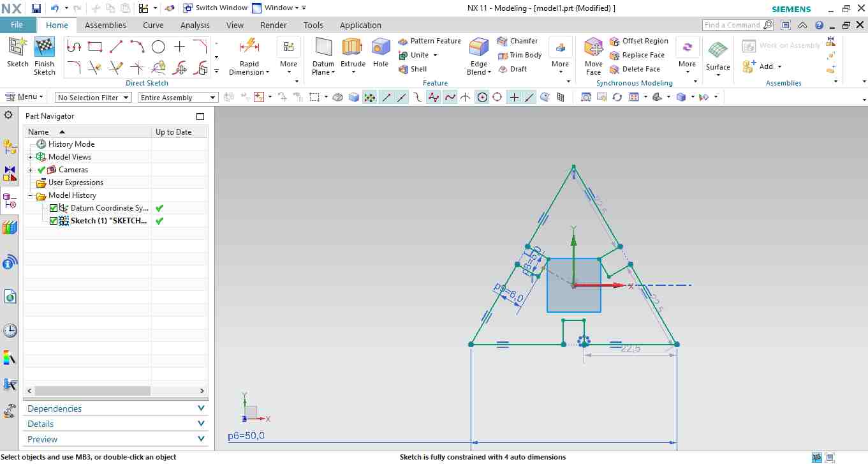Click the Delete Face command
Viewport: 868px width, 464px height.
[635, 69]
